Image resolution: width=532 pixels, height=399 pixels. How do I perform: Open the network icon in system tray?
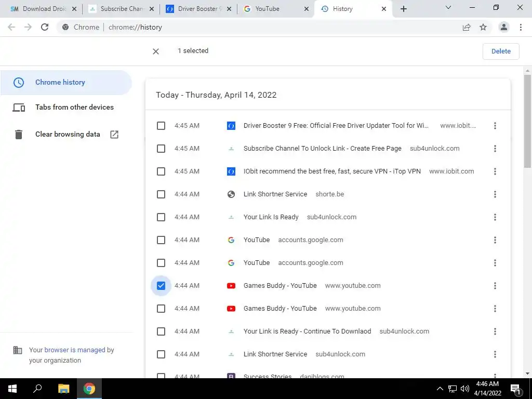pos(453,389)
